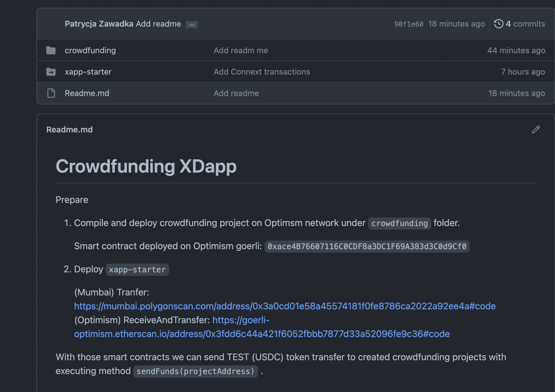
Task: Click latest commit message 'Add readme' in header
Action: (x=158, y=24)
